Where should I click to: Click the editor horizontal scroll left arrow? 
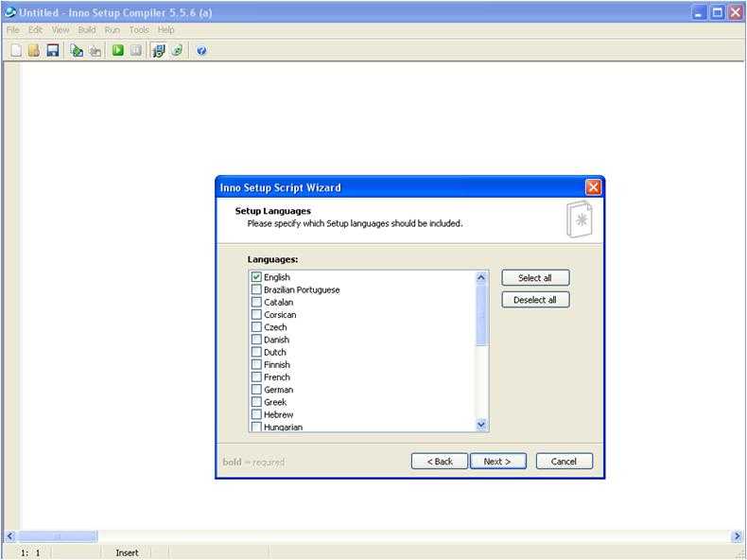10,536
